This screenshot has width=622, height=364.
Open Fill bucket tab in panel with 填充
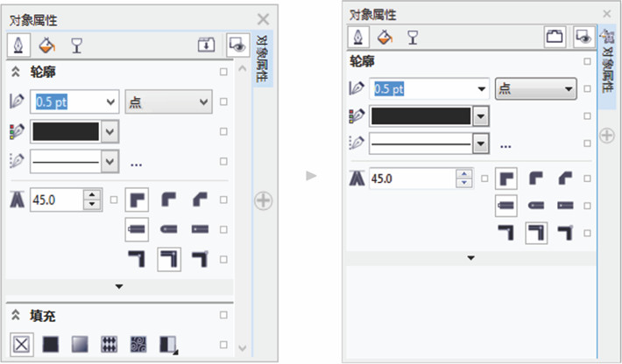[x=46, y=45]
